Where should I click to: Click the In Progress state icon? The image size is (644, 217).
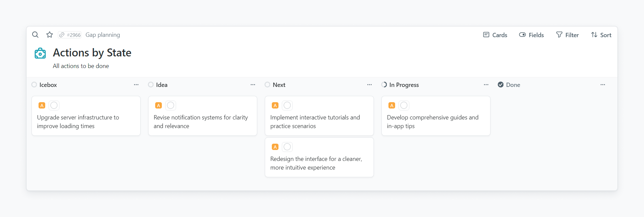[384, 85]
